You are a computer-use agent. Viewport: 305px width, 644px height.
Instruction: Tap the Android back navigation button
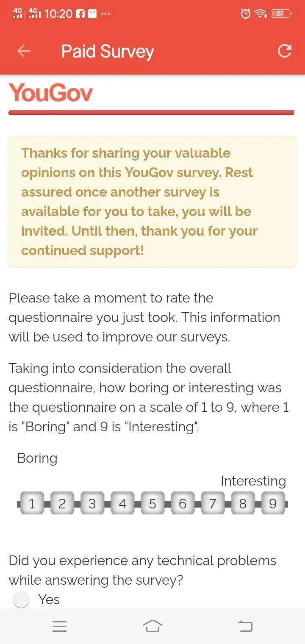pos(245,626)
